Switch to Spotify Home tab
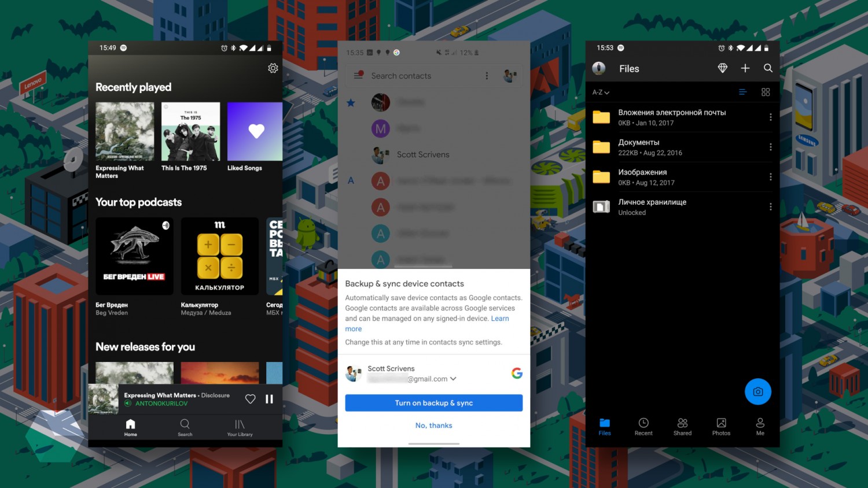The width and height of the screenshot is (868, 488). 131,427
